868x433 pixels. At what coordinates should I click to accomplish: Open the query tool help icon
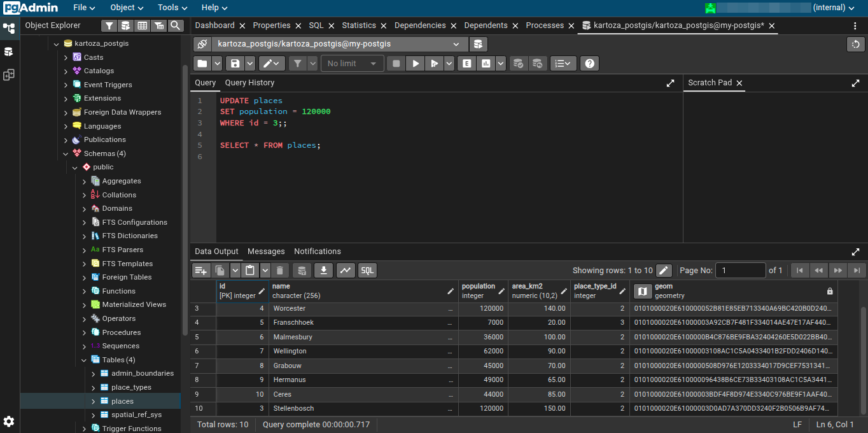pyautogui.click(x=590, y=64)
